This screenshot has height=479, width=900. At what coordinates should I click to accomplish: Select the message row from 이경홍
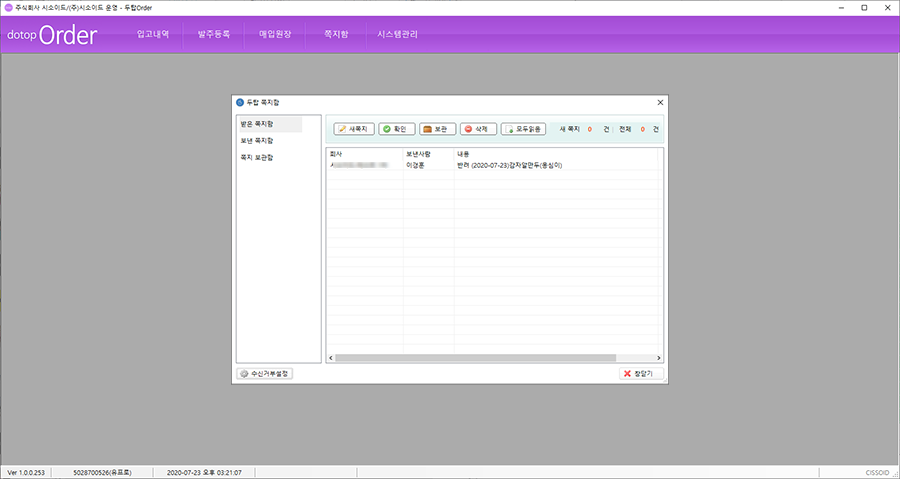point(490,165)
